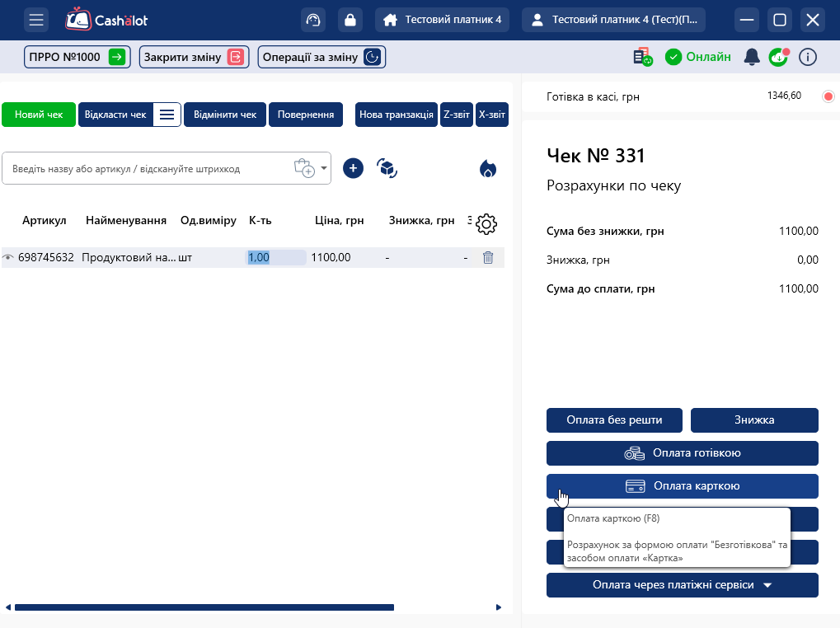
Task: Toggle red indicator beside cash amount
Action: tap(828, 96)
